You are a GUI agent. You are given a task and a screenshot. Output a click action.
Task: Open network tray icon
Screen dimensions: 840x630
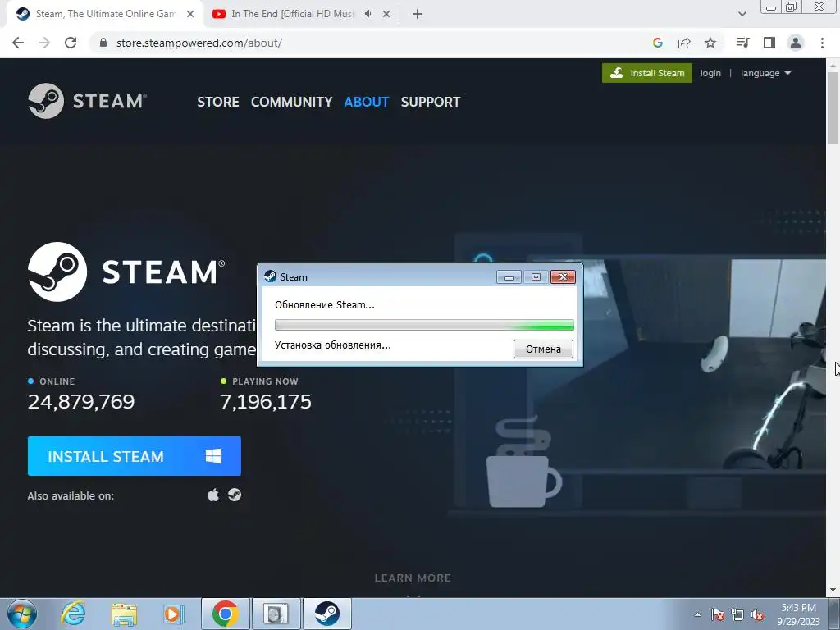coord(737,614)
